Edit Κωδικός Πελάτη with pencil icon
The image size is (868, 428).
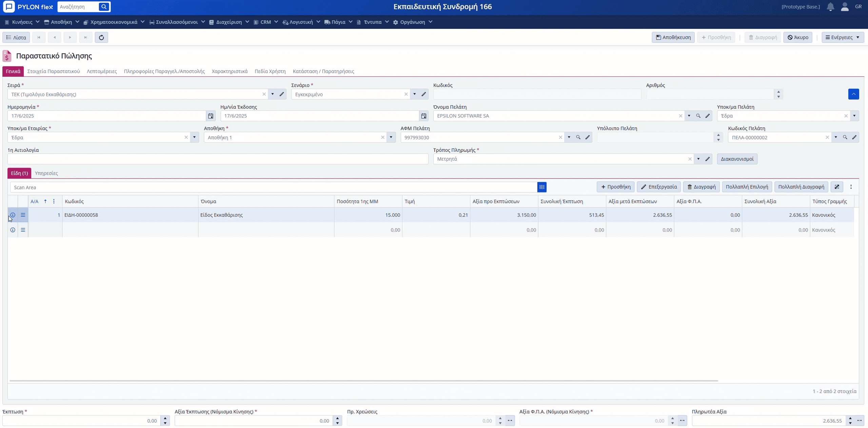pyautogui.click(x=854, y=137)
